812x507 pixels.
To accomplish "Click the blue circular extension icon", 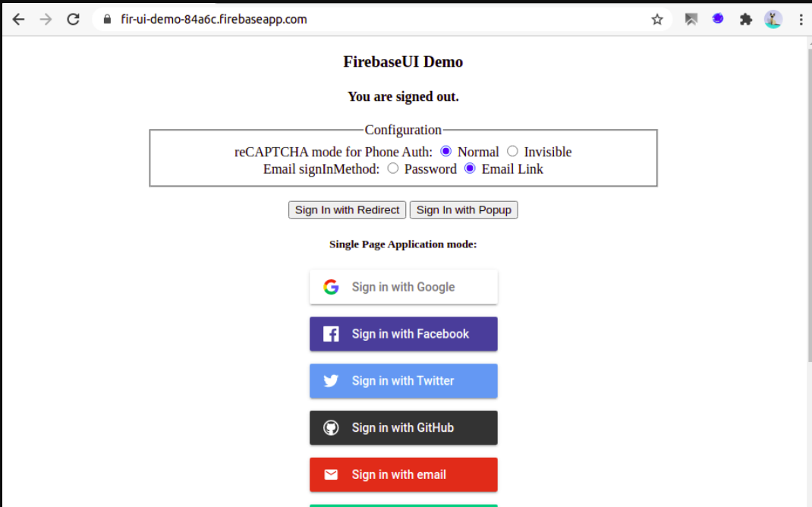I will pos(718,19).
